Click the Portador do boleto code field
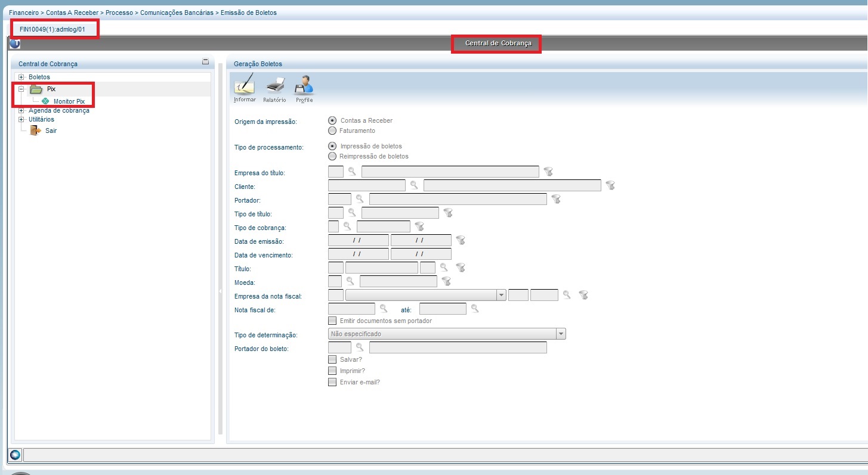The image size is (868, 475). pyautogui.click(x=340, y=347)
